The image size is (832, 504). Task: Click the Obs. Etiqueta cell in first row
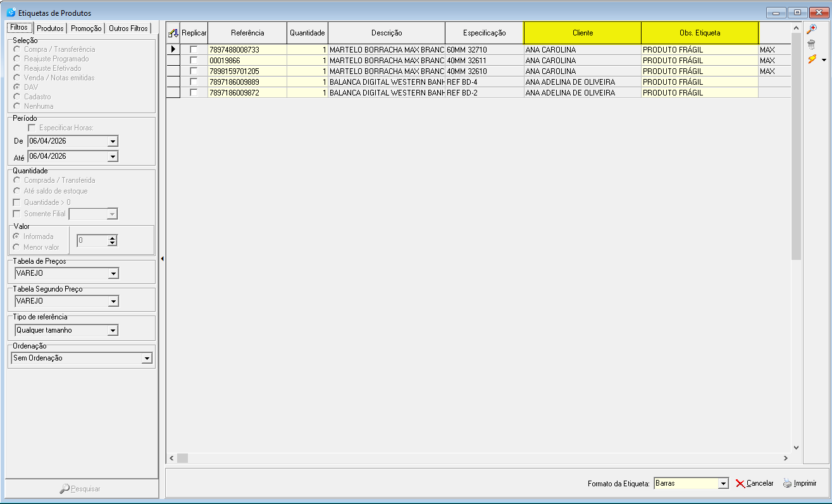[700, 49]
